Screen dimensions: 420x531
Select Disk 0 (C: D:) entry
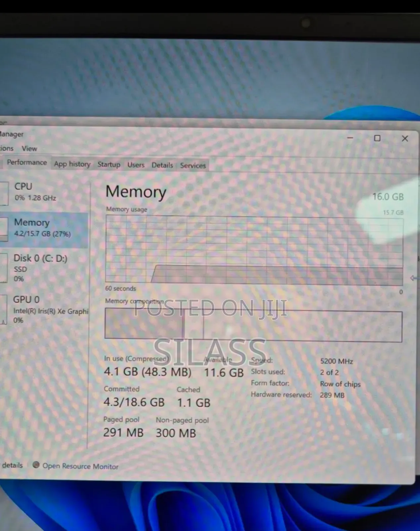[x=44, y=268]
